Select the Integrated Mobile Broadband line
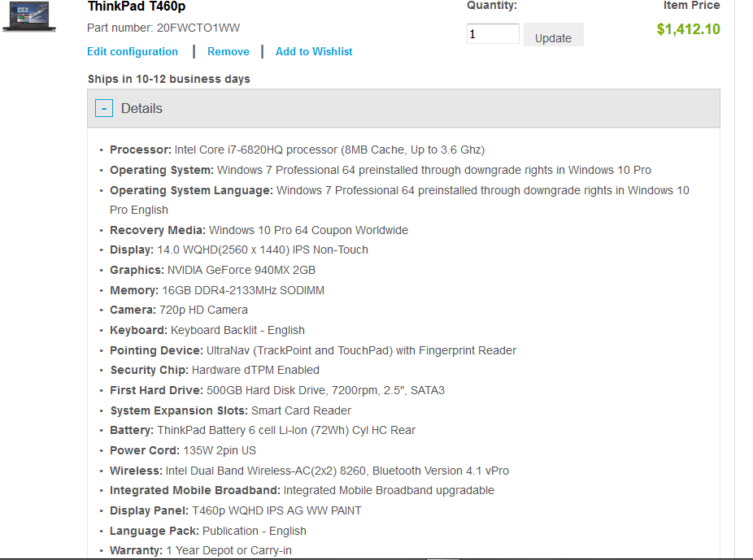This screenshot has height=560, width=753. pyautogui.click(x=302, y=490)
